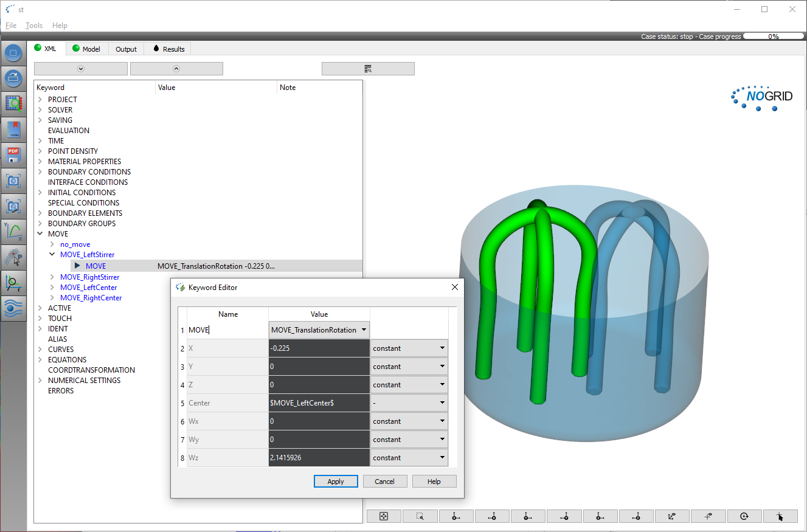This screenshot has width=807, height=532.
Task: Click the expand-all down chevron button
Action: (81, 69)
